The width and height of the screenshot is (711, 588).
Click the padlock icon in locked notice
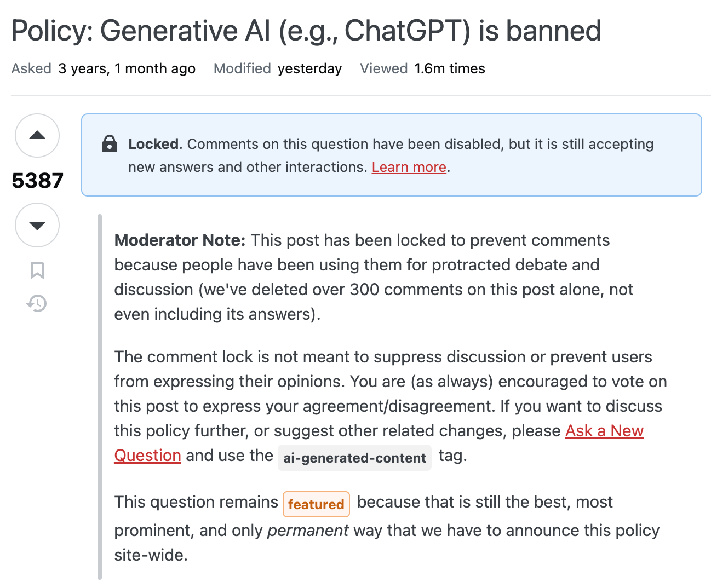[110, 144]
